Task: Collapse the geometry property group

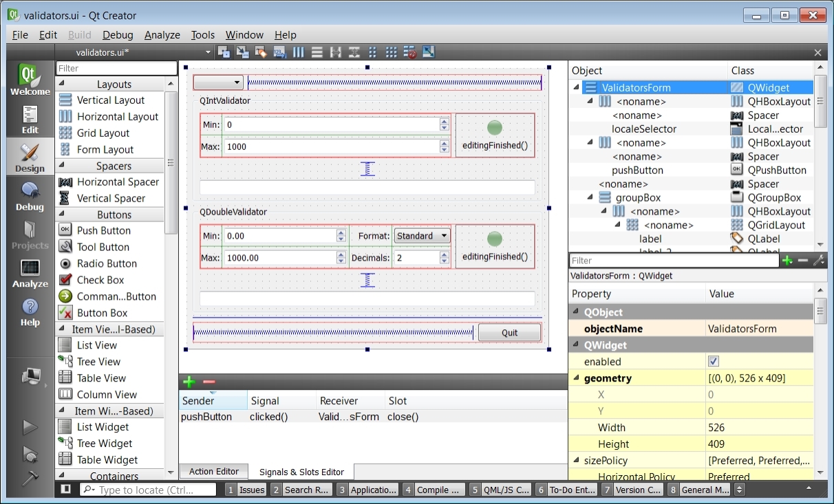Action: click(576, 378)
